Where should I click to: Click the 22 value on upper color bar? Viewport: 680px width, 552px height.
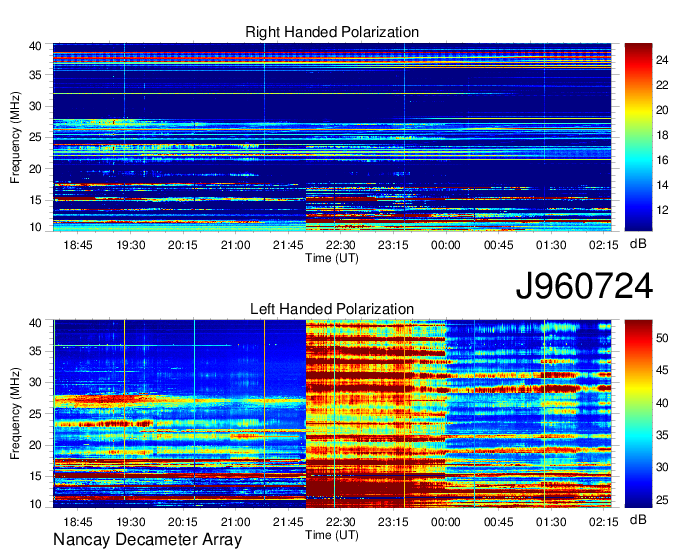tap(662, 85)
